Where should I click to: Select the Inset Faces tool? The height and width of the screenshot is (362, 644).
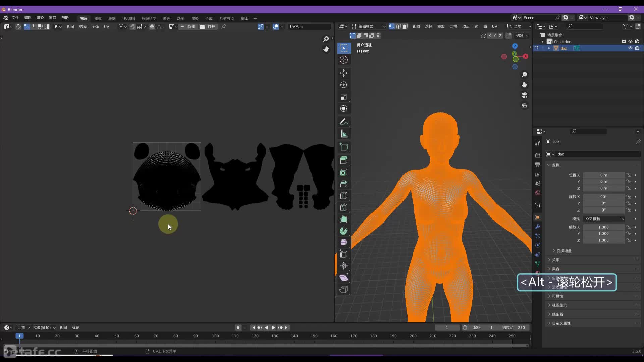[x=344, y=172]
